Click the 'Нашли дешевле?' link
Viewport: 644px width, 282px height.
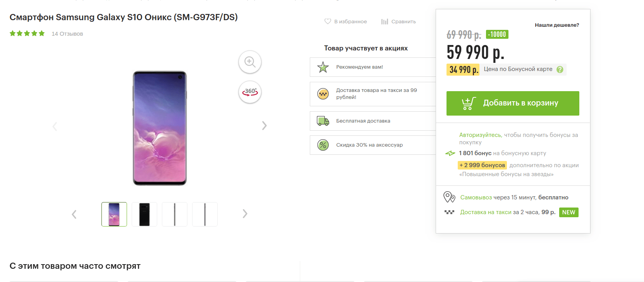coord(556,25)
